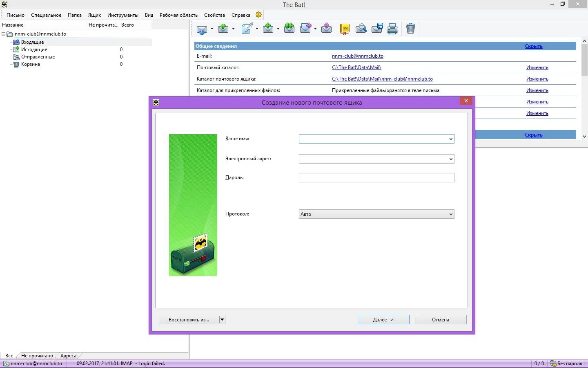Click the create new message feather icon
This screenshot has height=368, width=588.
[x=247, y=28]
